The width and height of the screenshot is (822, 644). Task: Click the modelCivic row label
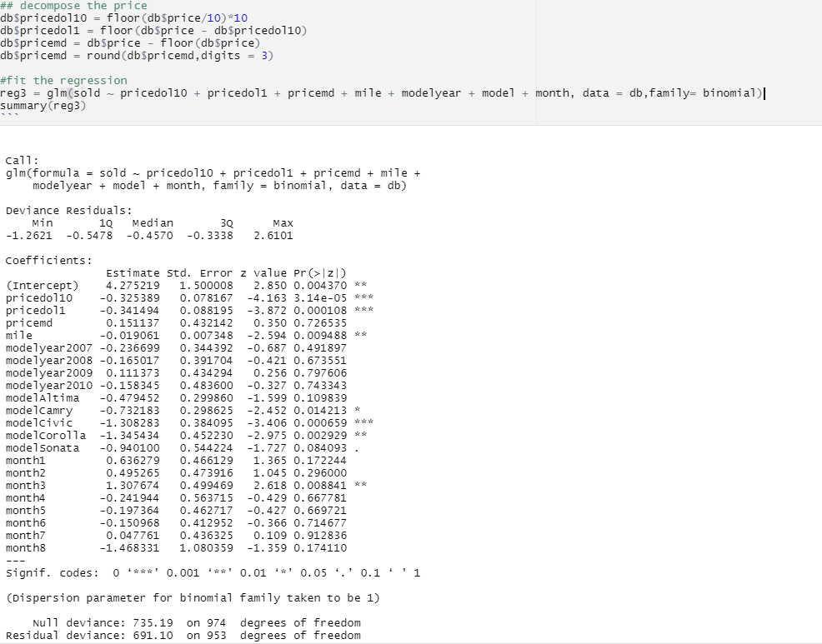pos(39,423)
